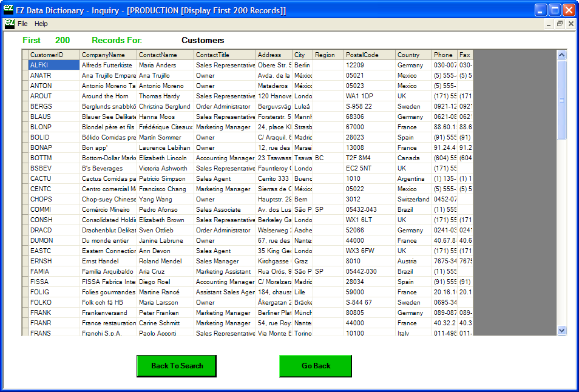Select the ALFKI customer ID cell
The width and height of the screenshot is (579, 392).
[x=53, y=65]
